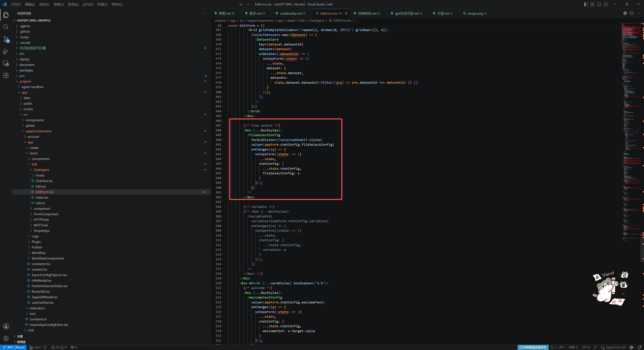644x350 pixels.
Task: Click LF end of line selector
Action: [595, 347]
